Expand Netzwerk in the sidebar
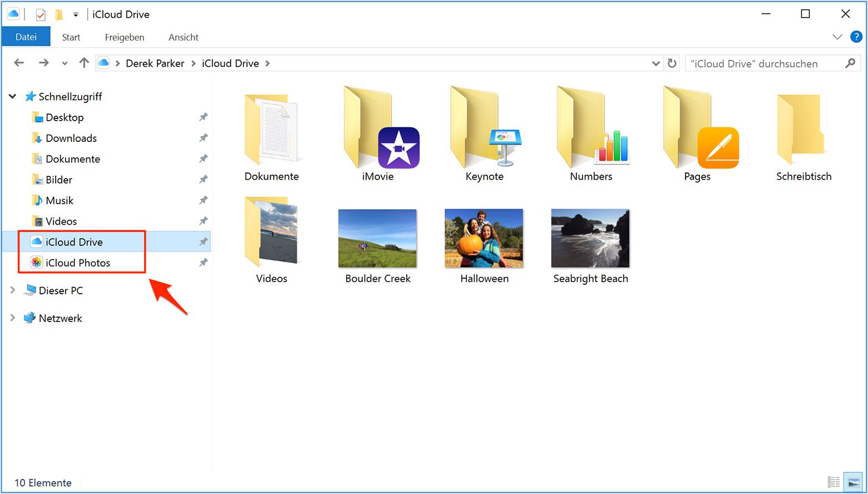Image resolution: width=868 pixels, height=494 pixels. pyautogui.click(x=12, y=318)
